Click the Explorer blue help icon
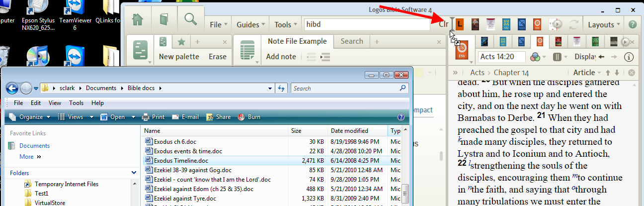Viewport: 644px width, 206px height. 401,117
